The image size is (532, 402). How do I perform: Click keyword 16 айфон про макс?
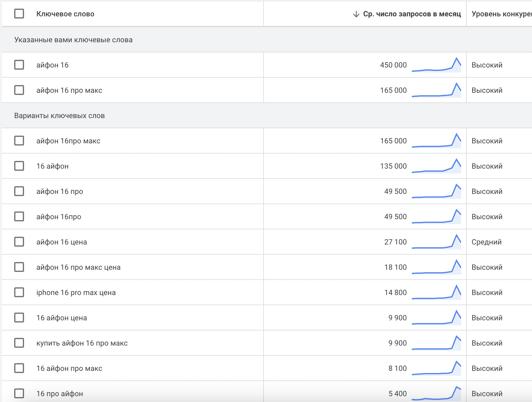coord(69,368)
